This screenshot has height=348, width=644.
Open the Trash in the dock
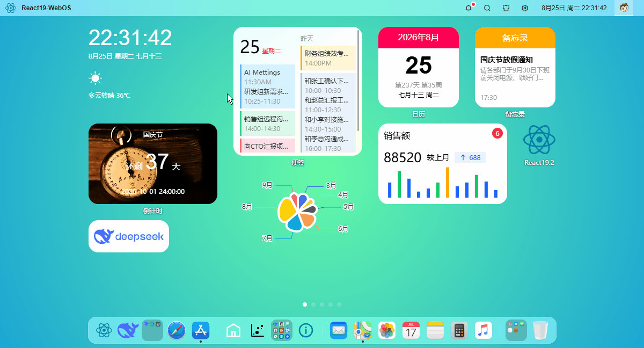tap(540, 330)
